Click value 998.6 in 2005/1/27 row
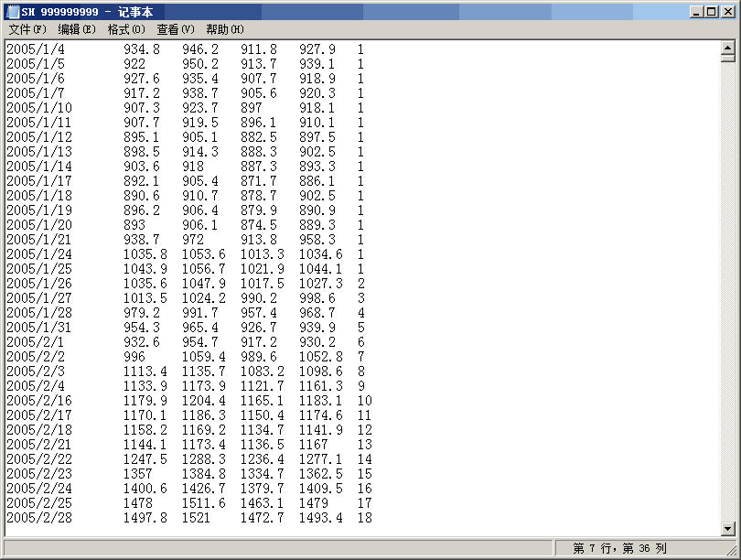 click(x=317, y=298)
